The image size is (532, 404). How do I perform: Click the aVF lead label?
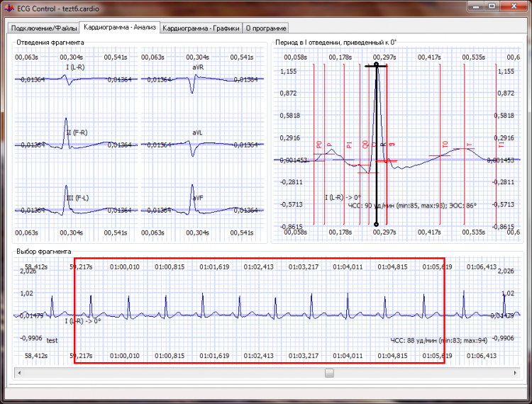point(198,198)
